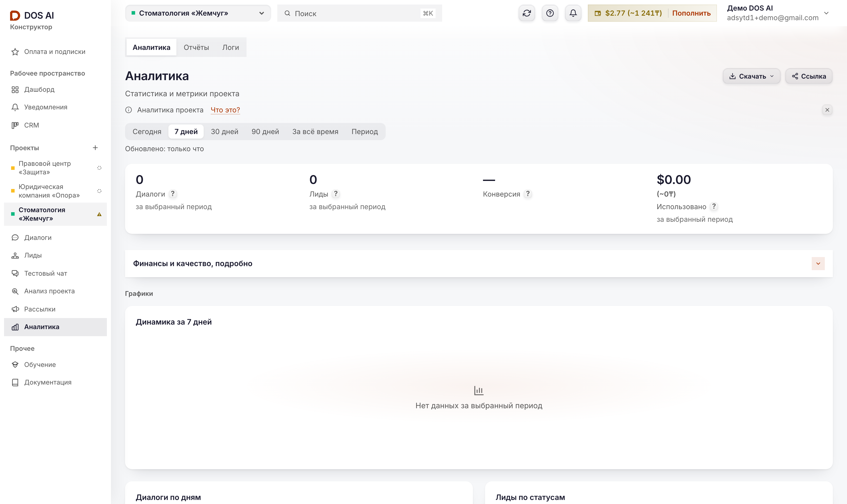Add a new project with plus icon
This screenshot has height=504, width=847.
[x=95, y=148]
